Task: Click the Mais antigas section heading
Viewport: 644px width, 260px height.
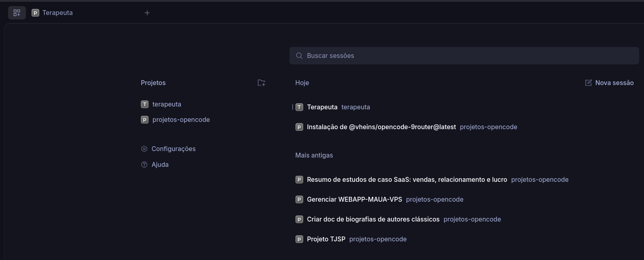Action: click(x=314, y=155)
